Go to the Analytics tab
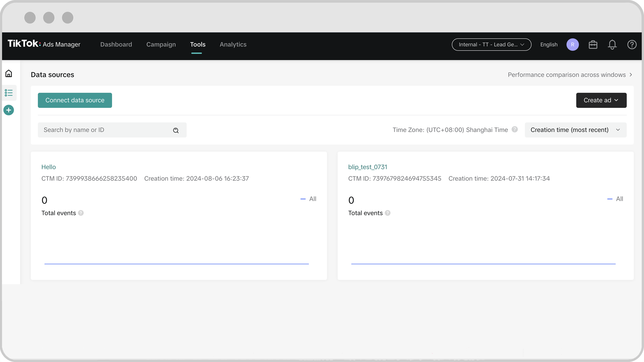Image resolution: width=644 pixels, height=362 pixels. click(x=233, y=45)
